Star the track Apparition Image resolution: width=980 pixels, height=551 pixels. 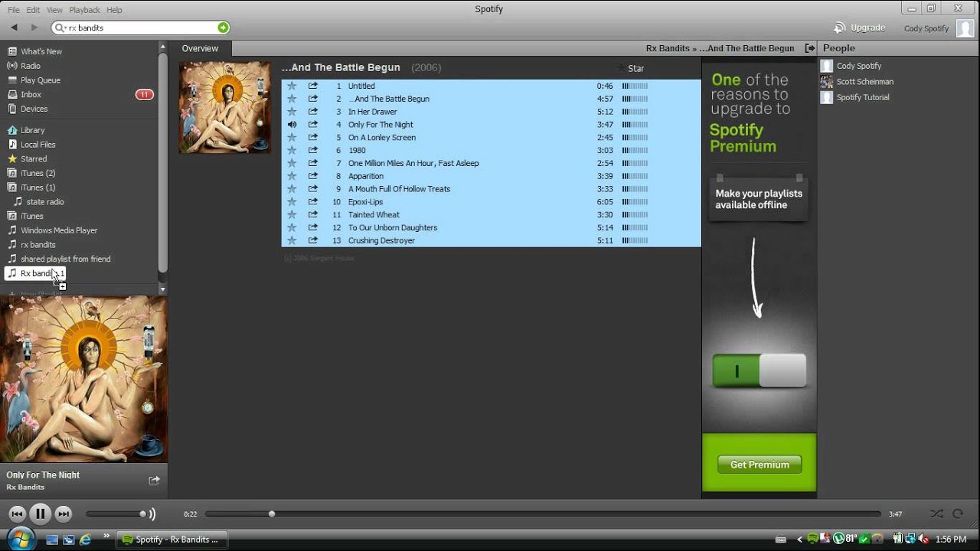[292, 176]
